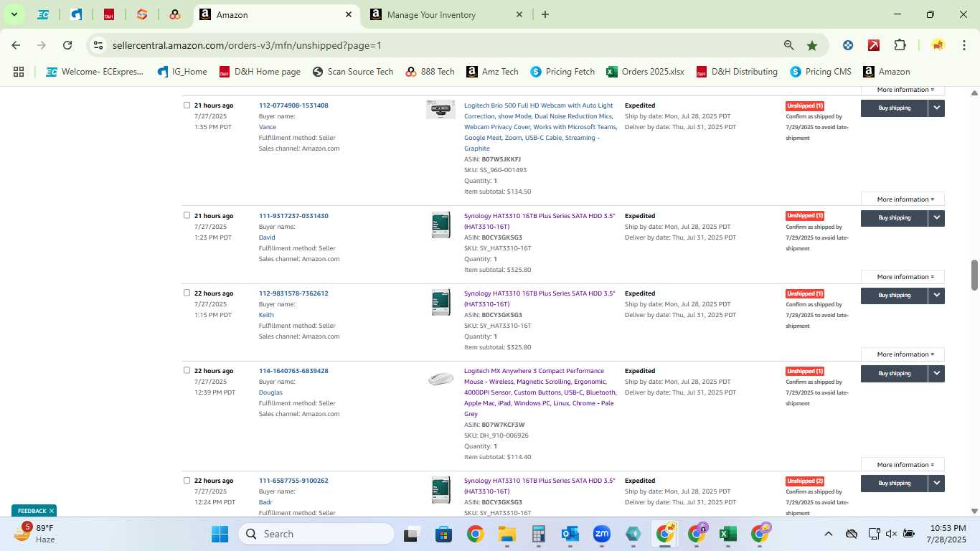This screenshot has width=980, height=551.
Task: Open buyer name Douglas
Action: point(270,392)
